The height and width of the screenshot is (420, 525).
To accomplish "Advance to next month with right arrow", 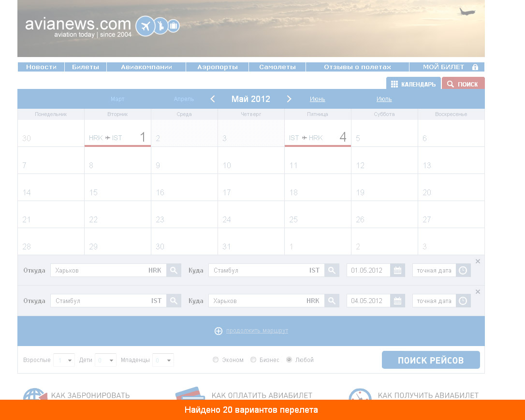I will pyautogui.click(x=289, y=99).
